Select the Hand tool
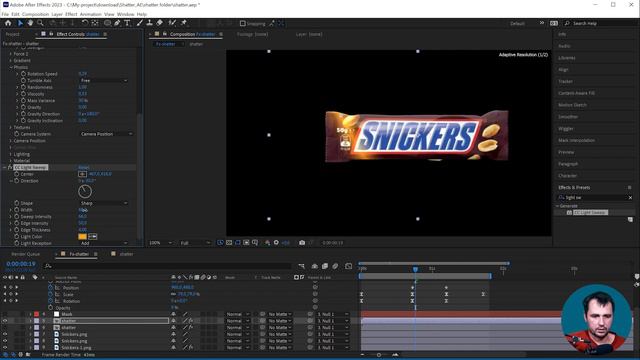Viewport: 640px width, 360px height. 30,23
